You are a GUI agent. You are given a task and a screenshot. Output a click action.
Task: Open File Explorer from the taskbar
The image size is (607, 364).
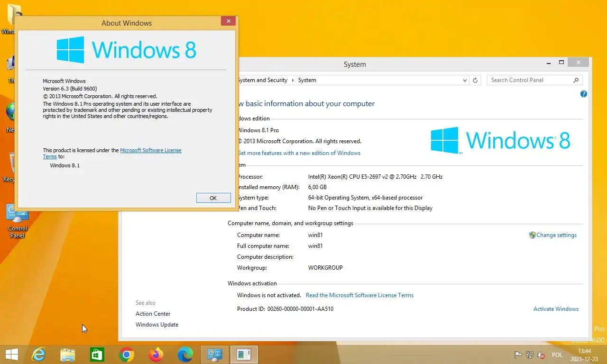coord(68,355)
